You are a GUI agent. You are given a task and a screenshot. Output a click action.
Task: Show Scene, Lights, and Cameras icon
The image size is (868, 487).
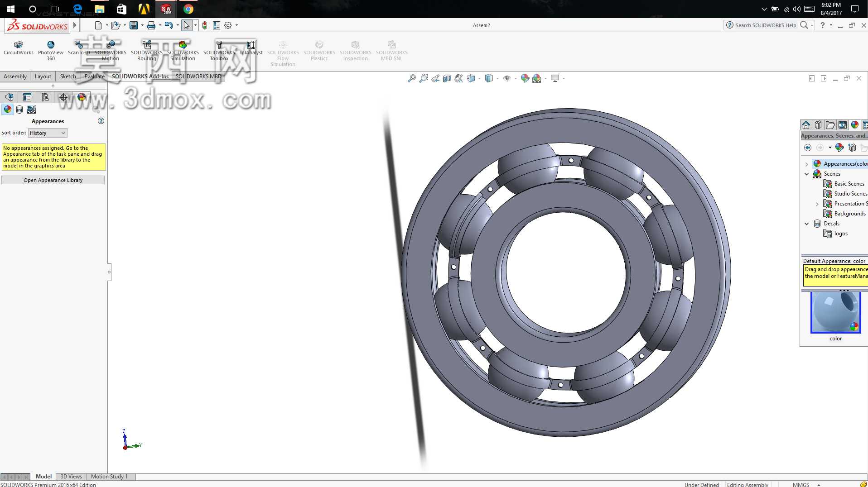click(31, 110)
